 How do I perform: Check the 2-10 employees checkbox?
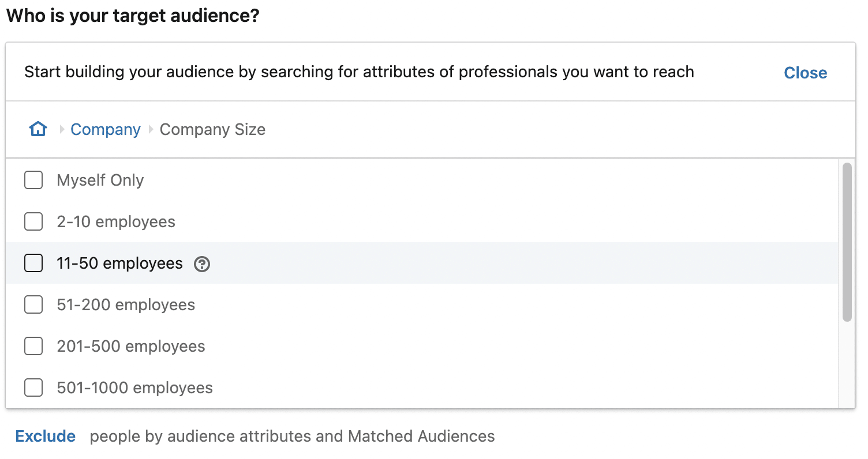[x=33, y=221]
